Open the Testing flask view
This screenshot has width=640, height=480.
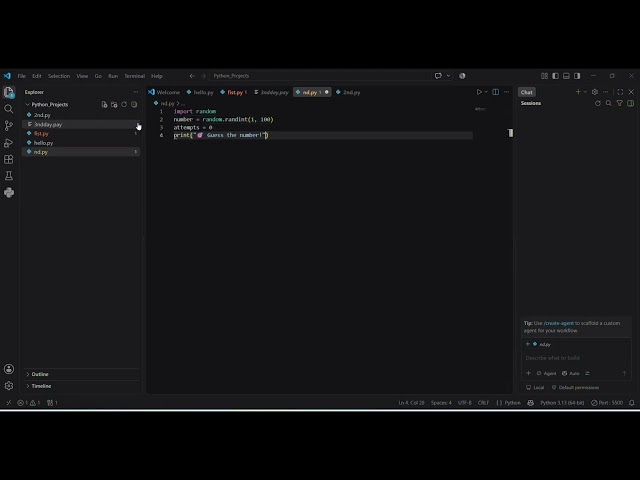click(x=9, y=176)
